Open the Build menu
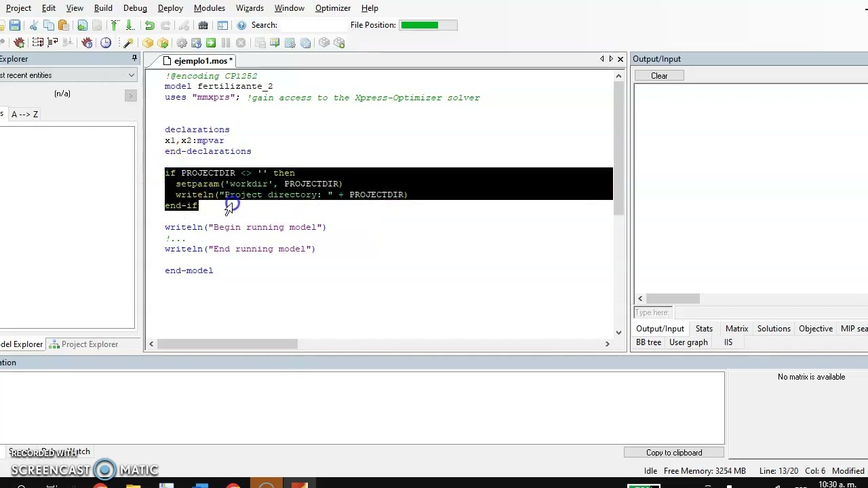Screen dimensions: 868x488 [103, 8]
